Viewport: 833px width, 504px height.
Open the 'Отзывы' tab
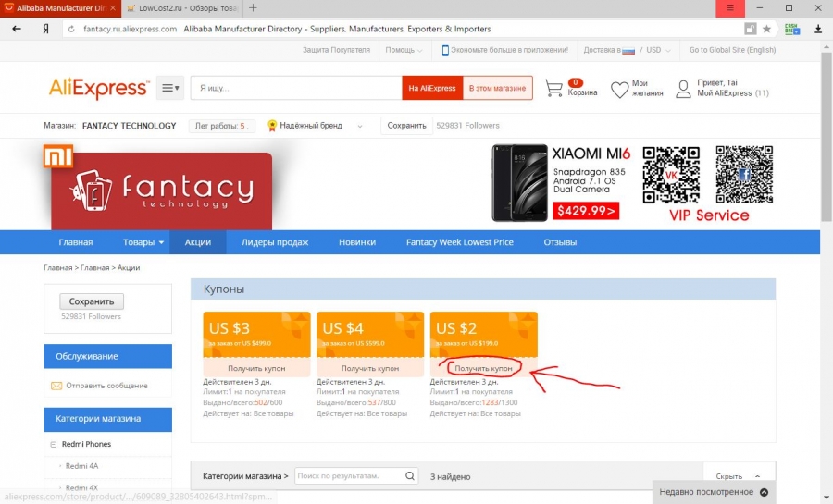[560, 242]
